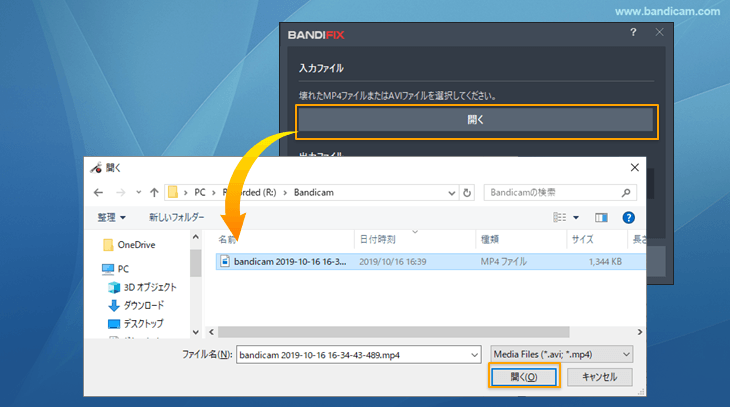This screenshot has height=407, width=730.
Task: Click the 開く(O) button
Action: click(524, 377)
